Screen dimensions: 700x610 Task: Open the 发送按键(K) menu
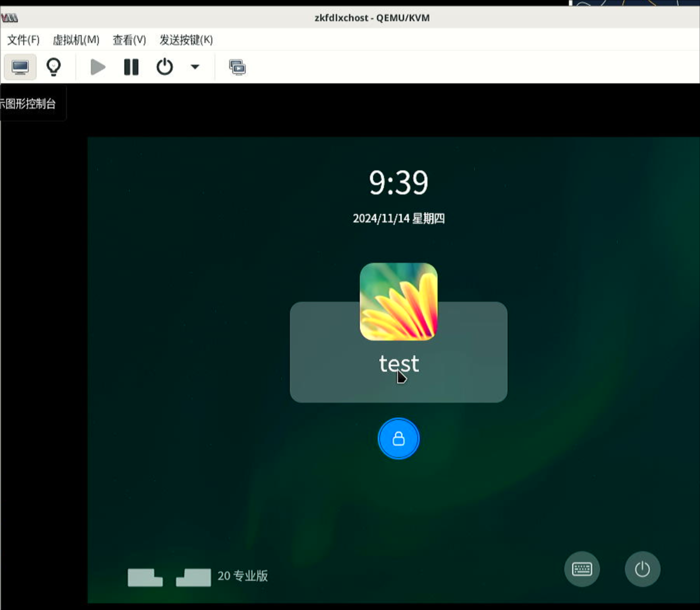[x=186, y=40]
